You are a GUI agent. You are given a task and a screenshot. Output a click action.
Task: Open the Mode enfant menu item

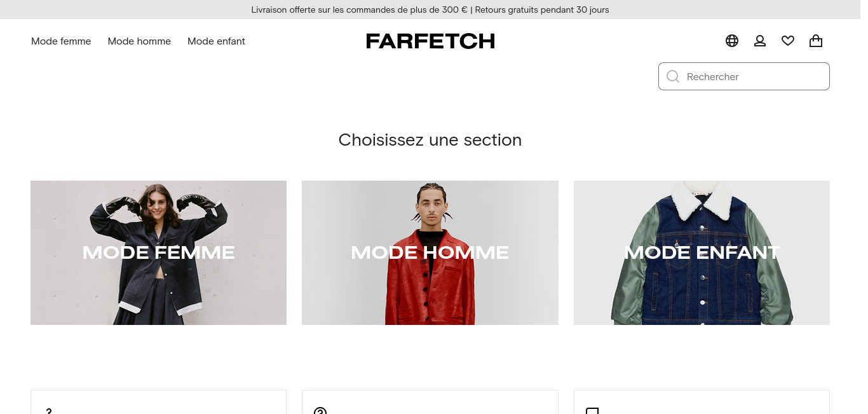coord(216,41)
